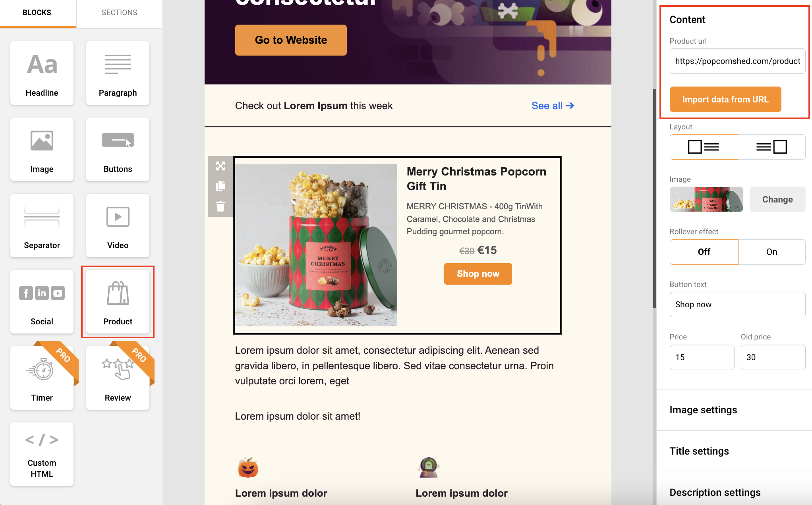Viewport: 812px width, 505px height.
Task: Select the Product shopping bag block
Action: (x=118, y=302)
